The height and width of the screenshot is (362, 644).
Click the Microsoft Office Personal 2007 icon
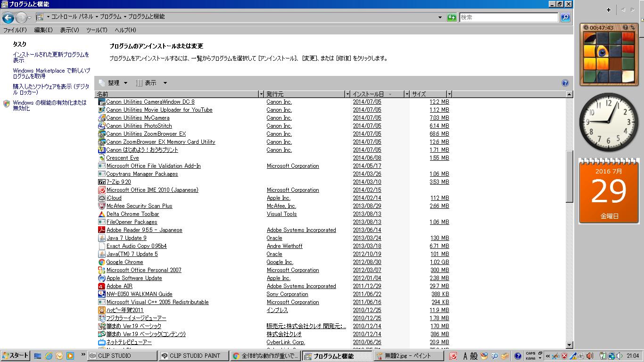(x=101, y=270)
